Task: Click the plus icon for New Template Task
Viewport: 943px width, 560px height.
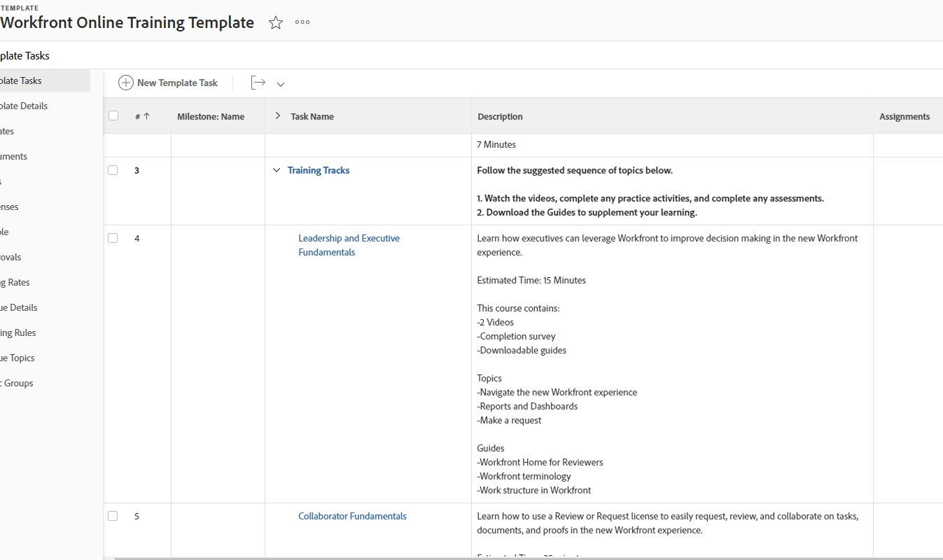Action: pos(126,83)
